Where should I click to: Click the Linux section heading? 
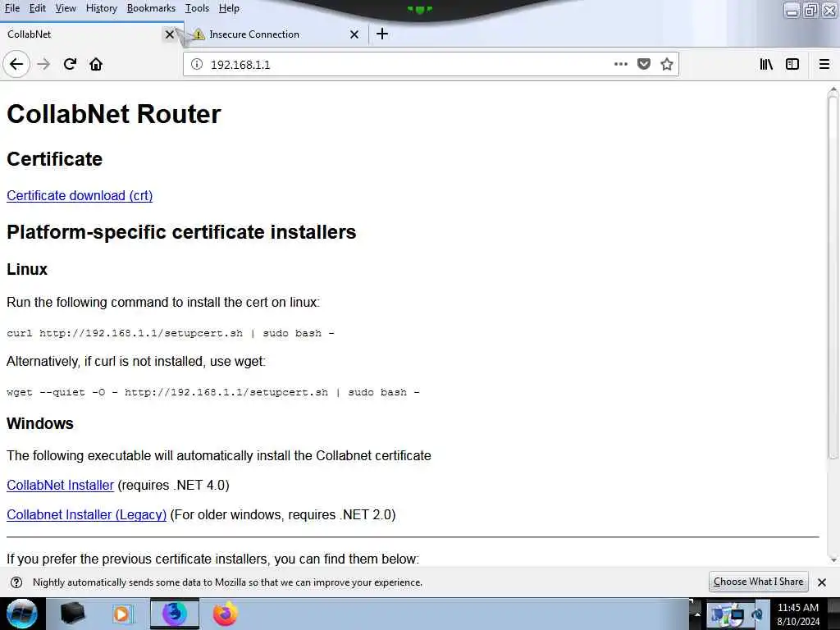pos(27,269)
